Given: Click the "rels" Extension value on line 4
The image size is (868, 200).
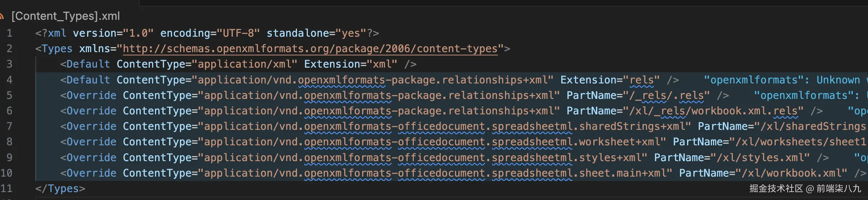Looking at the screenshot, I should (x=641, y=80).
